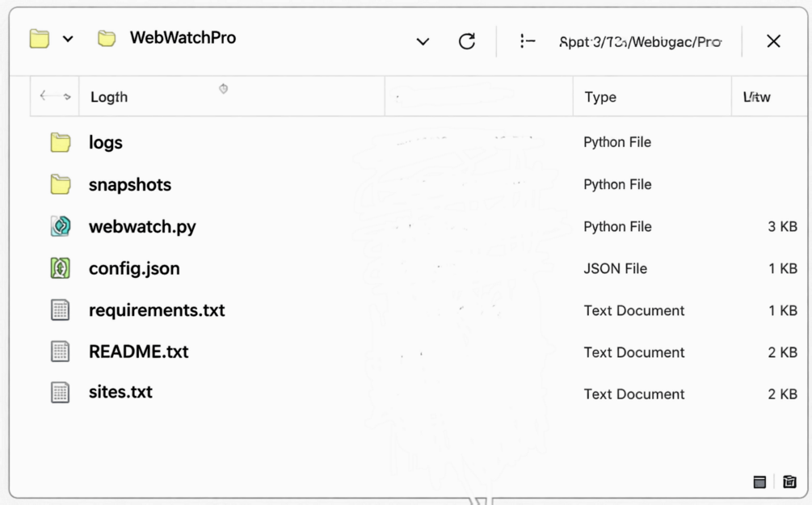Viewport: 812px width, 505px height.
Task: Select the config.json file name
Action: pos(134,268)
